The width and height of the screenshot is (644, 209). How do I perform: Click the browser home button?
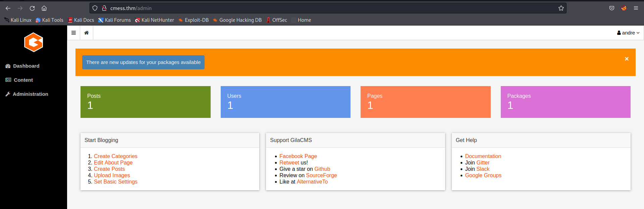(44, 8)
